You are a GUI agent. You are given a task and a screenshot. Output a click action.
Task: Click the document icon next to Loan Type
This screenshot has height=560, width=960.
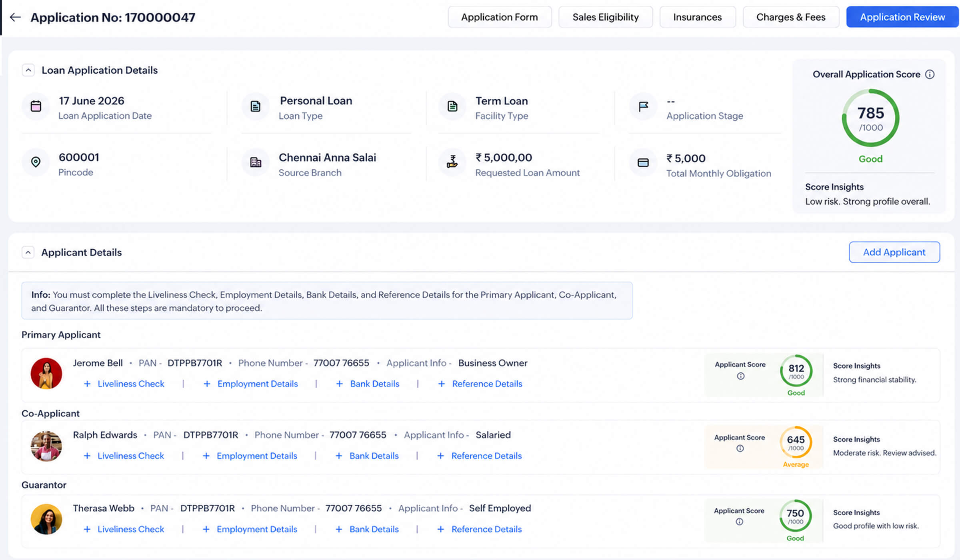255,106
